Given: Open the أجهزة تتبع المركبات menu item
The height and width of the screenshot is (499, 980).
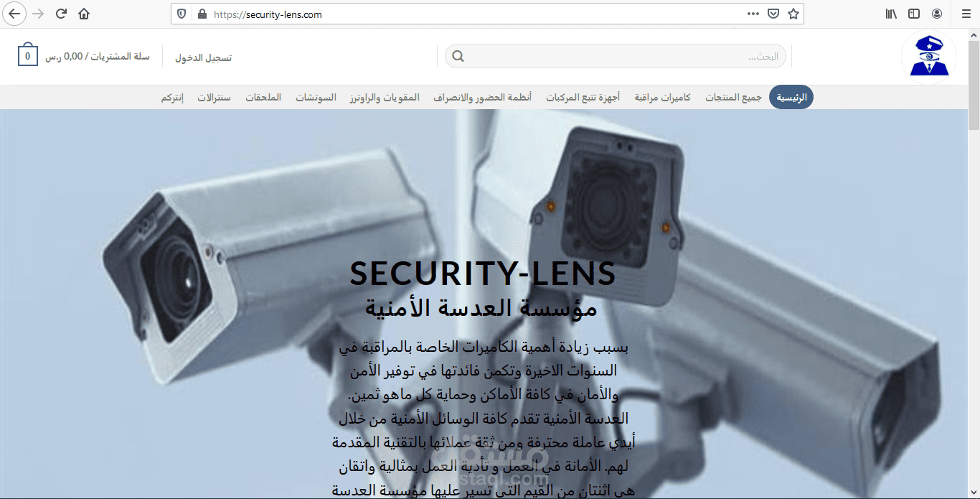Looking at the screenshot, I should [583, 97].
